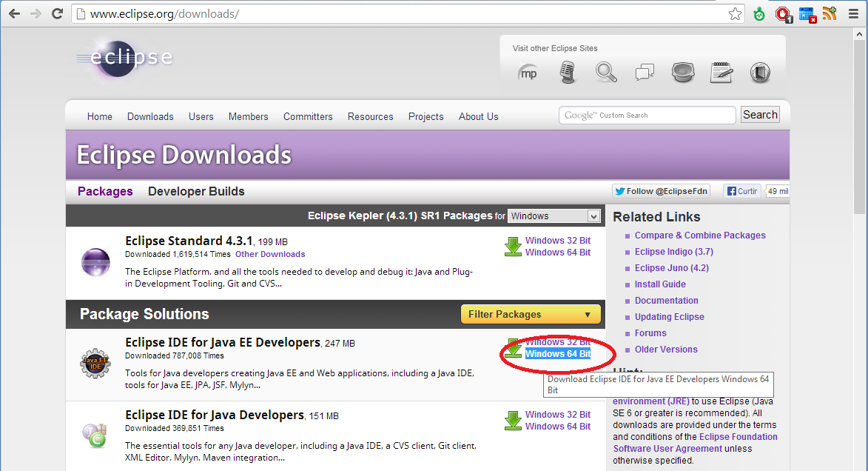868x471 pixels.
Task: Open the About Us menu item
Action: pos(478,116)
